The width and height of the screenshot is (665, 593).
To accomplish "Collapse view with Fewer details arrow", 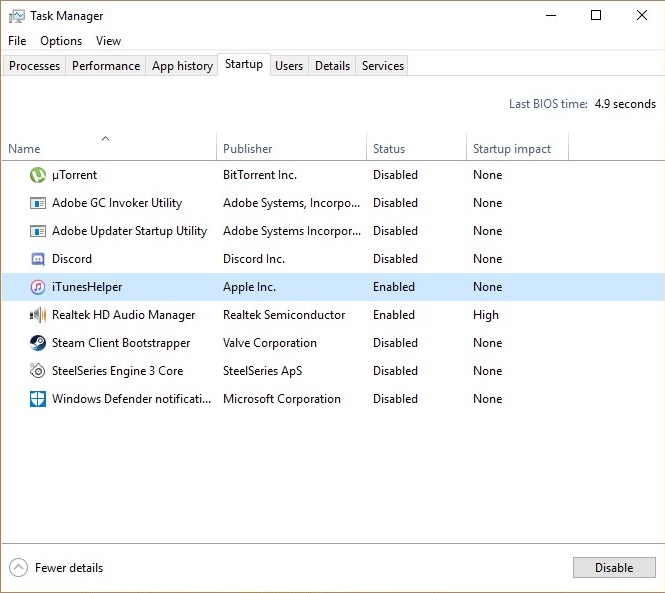I will [x=18, y=568].
